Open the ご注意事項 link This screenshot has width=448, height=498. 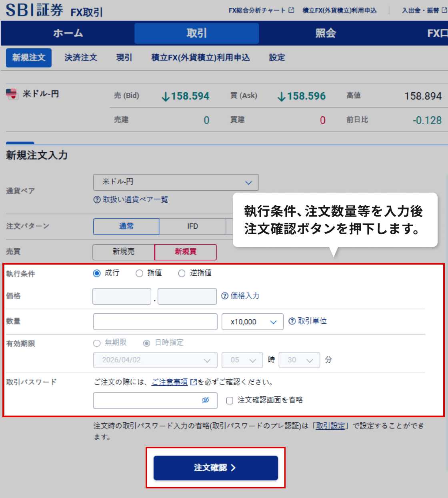[x=170, y=382]
